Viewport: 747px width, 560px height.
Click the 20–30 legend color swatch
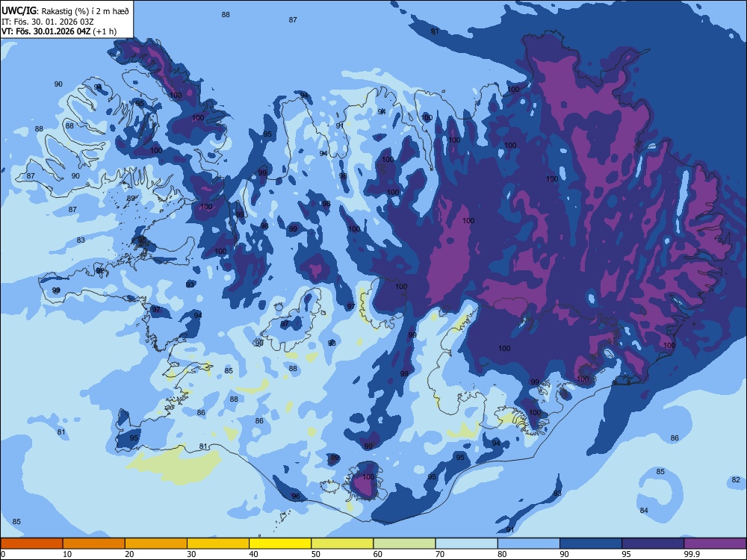point(156,544)
